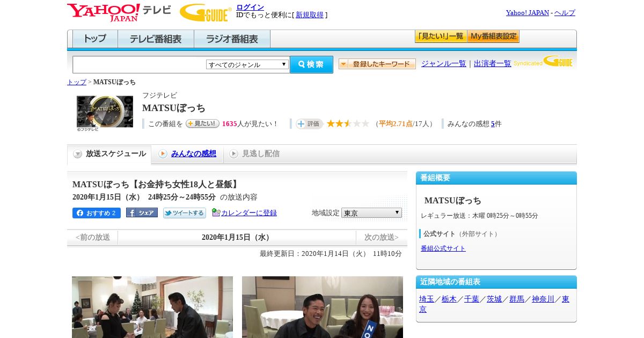Open the ジャンル一覧 link
The image size is (644, 338).
444,64
